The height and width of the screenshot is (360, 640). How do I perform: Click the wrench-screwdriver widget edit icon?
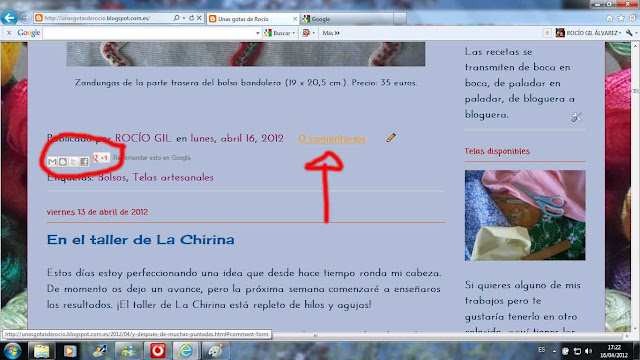(576, 118)
